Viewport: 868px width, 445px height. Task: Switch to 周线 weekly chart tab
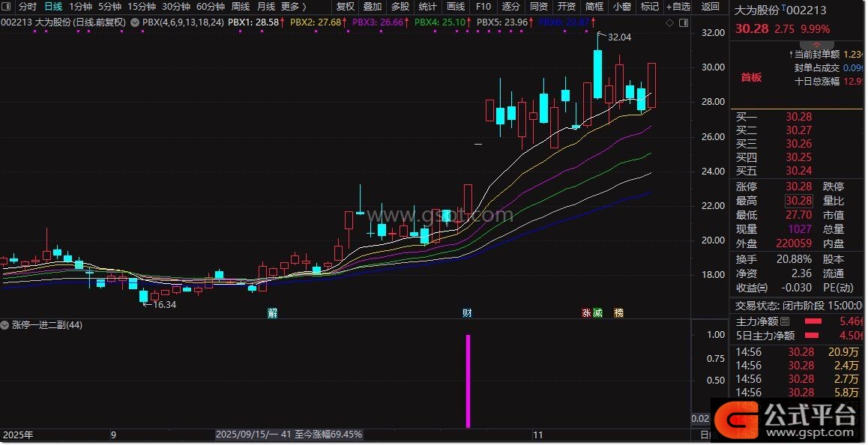(240, 7)
